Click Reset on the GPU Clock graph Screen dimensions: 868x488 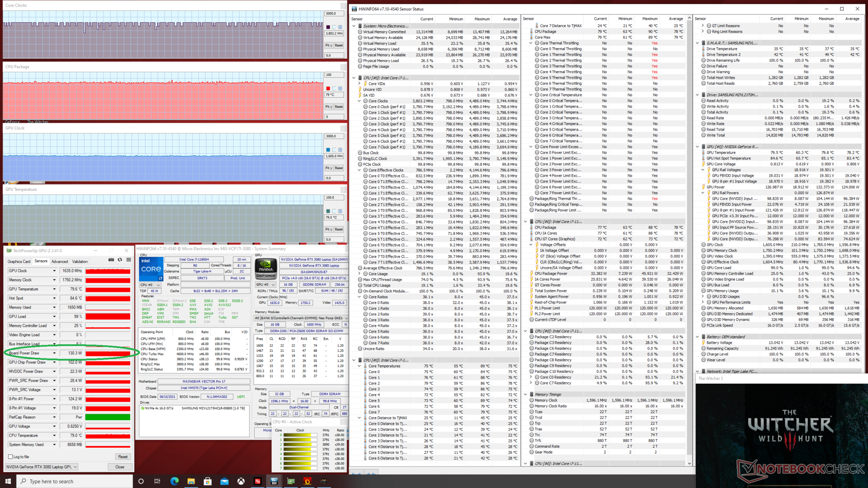(339, 168)
